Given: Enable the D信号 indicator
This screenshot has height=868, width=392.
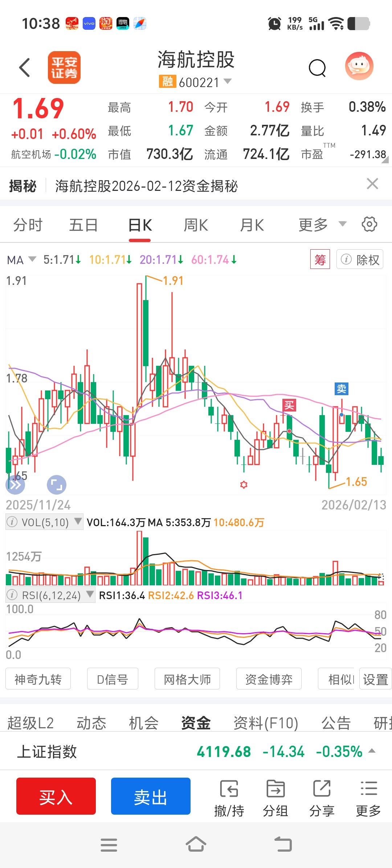Looking at the screenshot, I should tap(113, 679).
